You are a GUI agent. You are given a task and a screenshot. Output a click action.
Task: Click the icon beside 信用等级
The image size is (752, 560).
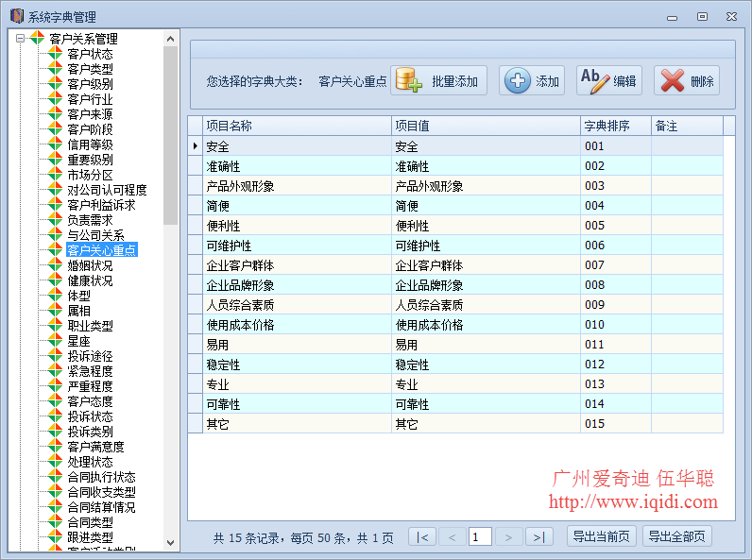pyautogui.click(x=55, y=144)
